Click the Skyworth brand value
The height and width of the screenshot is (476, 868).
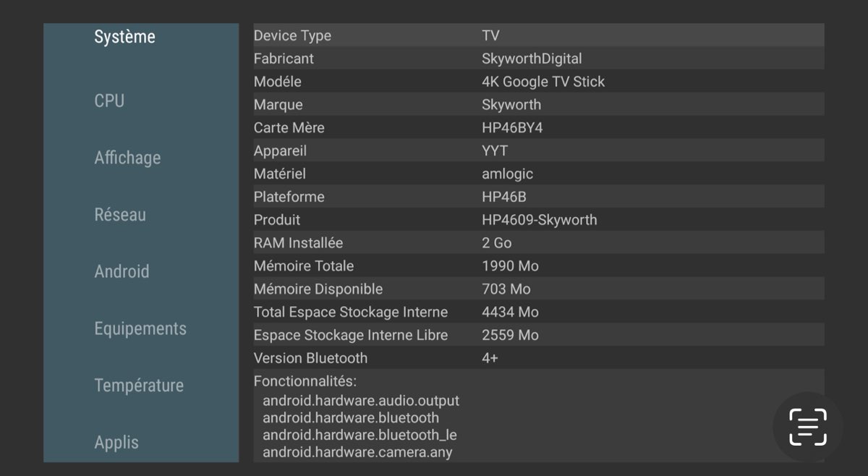pos(511,105)
